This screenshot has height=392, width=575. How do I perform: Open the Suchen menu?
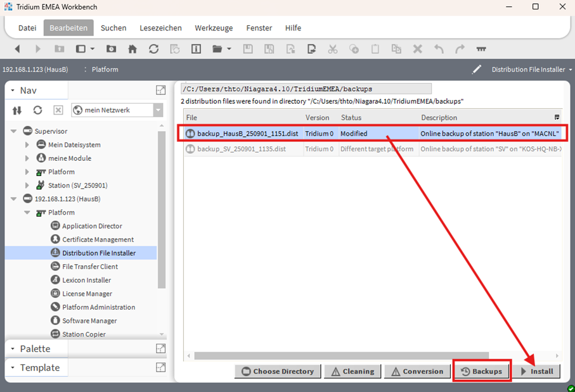[x=113, y=28]
